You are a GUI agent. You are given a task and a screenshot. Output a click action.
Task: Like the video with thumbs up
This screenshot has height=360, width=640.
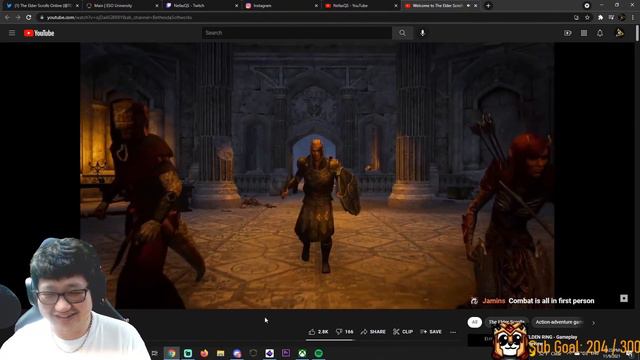(x=318, y=332)
